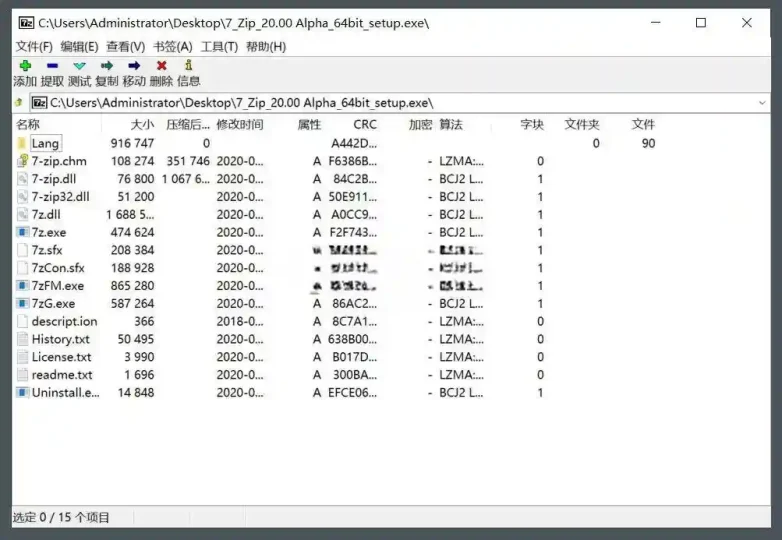
Task: Click the 7z.exe application icon
Action: tap(22, 232)
